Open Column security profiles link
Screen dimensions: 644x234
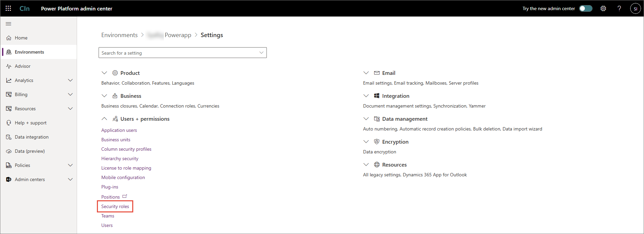tap(126, 149)
